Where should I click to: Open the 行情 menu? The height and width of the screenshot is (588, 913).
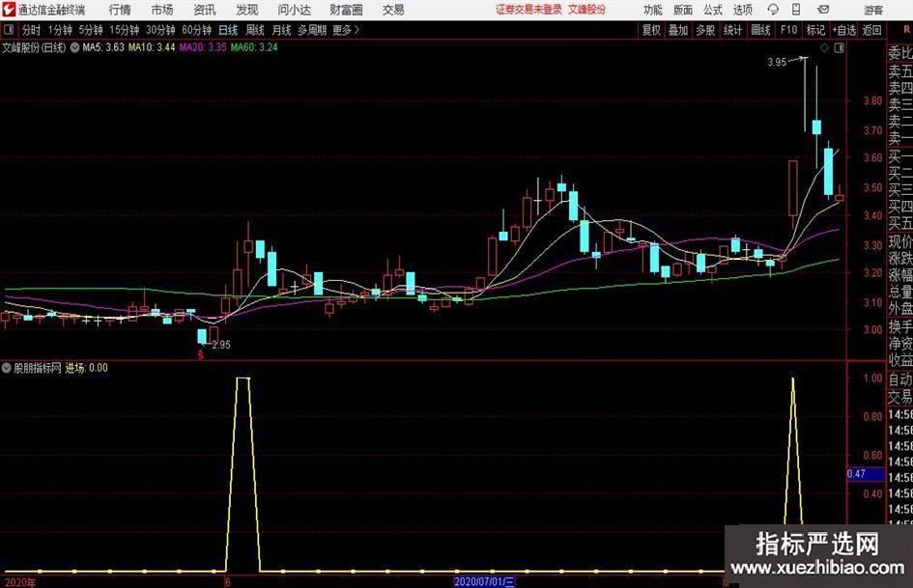coord(120,10)
